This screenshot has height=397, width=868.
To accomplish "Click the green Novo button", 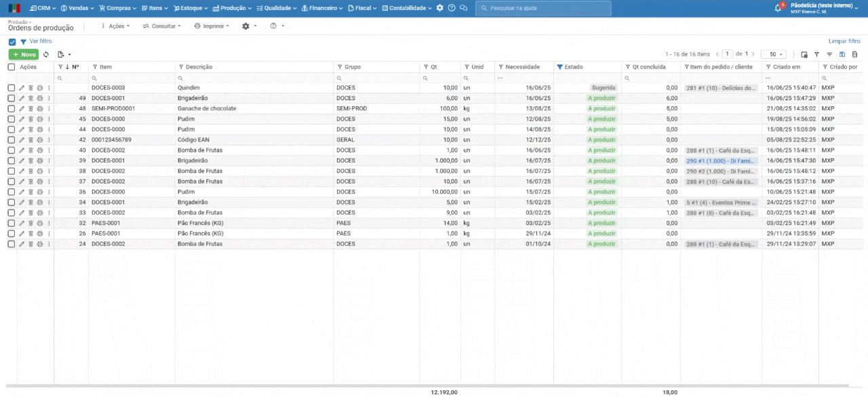I will tap(24, 54).
